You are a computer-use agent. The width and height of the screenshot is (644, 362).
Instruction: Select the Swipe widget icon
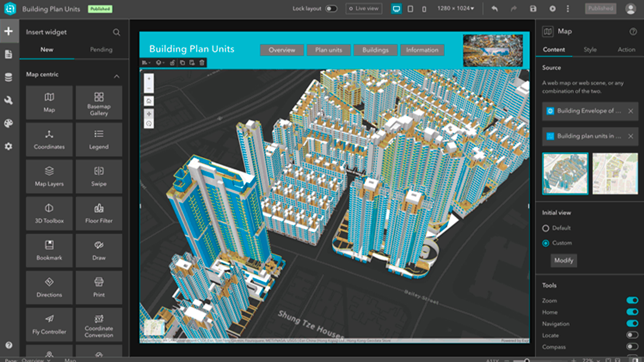[x=99, y=171]
